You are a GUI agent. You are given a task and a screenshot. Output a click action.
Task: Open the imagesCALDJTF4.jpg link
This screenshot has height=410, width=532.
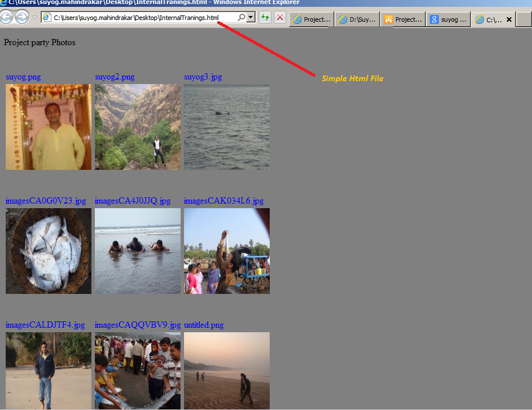point(45,325)
